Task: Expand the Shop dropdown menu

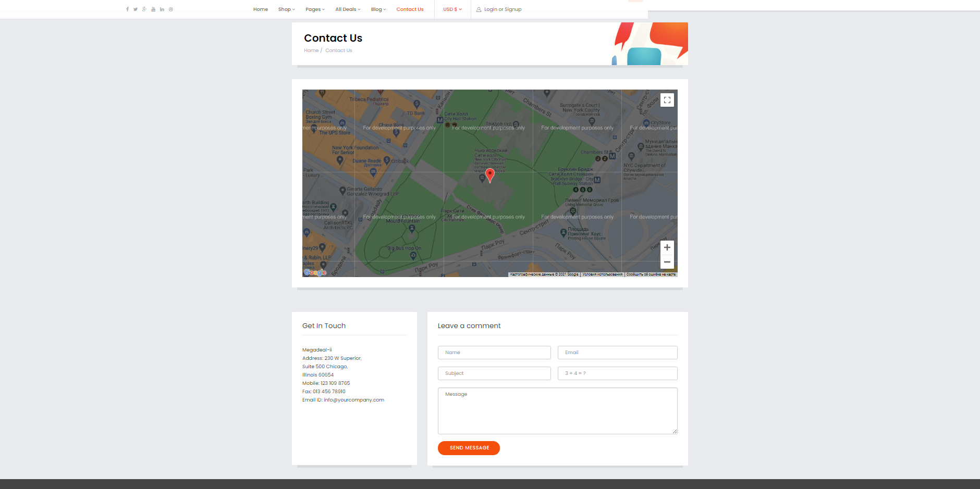Action: [287, 9]
